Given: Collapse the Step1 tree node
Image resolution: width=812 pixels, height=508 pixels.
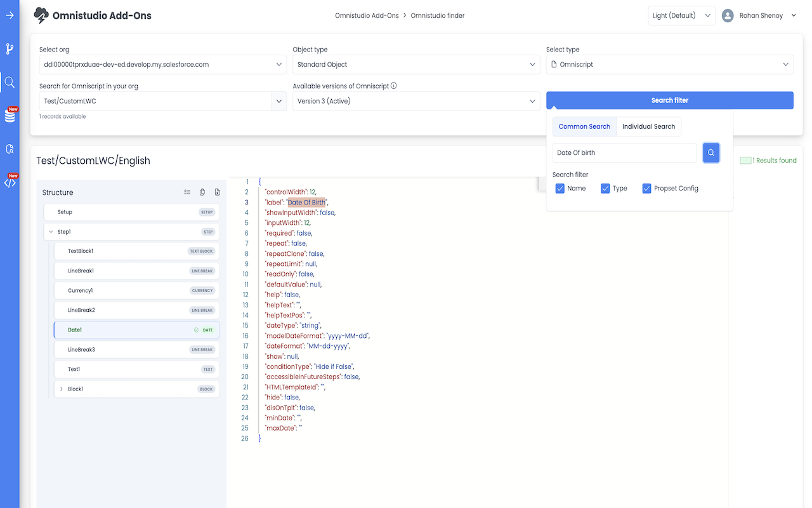Looking at the screenshot, I should 51,232.
